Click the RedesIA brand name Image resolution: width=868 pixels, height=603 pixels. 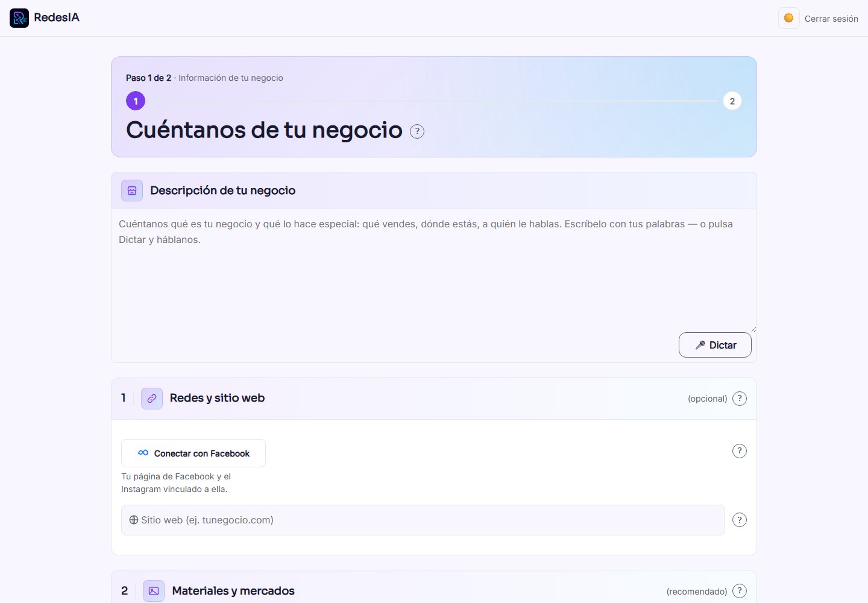point(57,17)
